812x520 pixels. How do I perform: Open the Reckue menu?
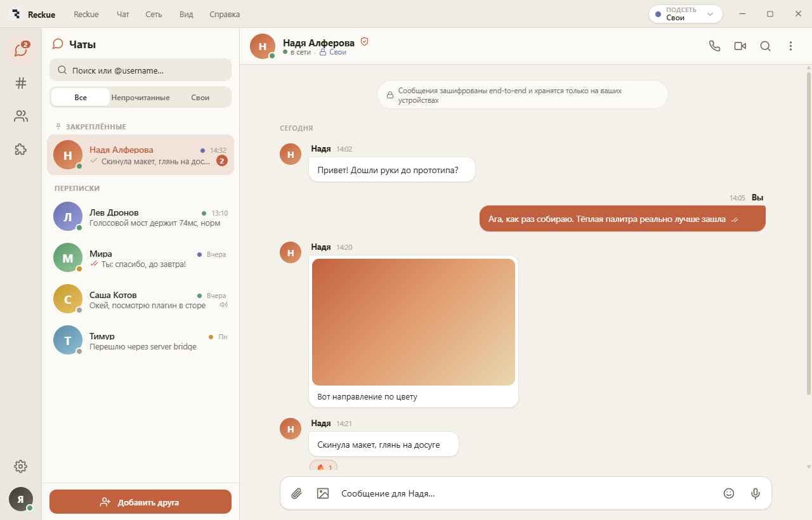86,14
